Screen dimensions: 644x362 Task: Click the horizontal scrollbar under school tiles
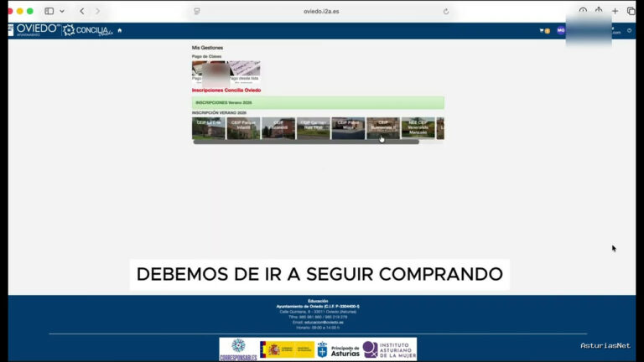[306, 142]
